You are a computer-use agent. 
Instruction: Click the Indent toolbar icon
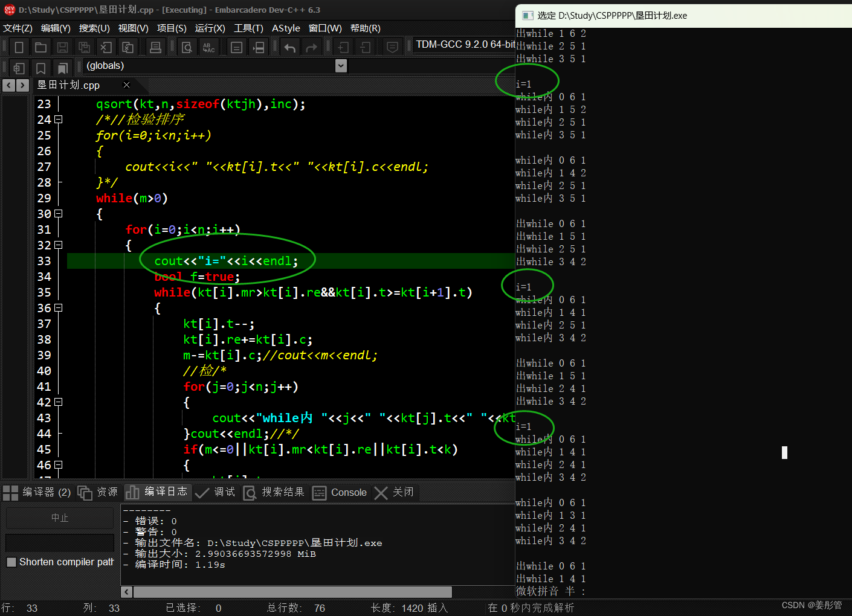pyautogui.click(x=343, y=47)
